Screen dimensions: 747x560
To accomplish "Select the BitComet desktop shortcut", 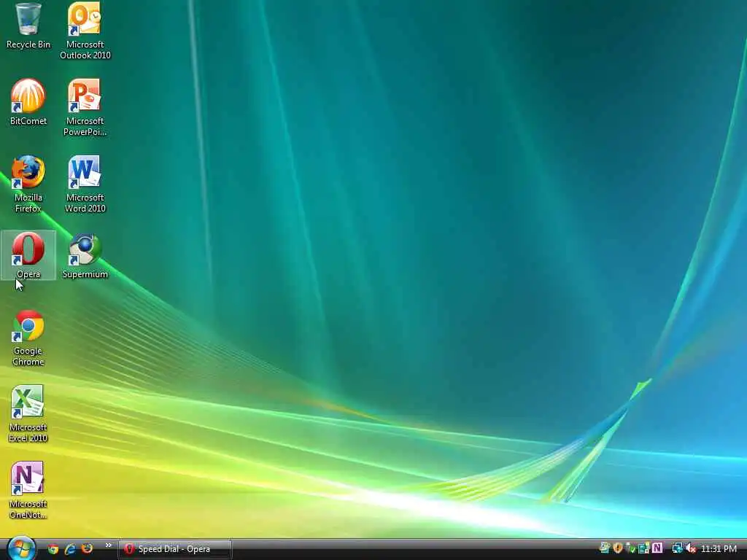I will (28, 102).
